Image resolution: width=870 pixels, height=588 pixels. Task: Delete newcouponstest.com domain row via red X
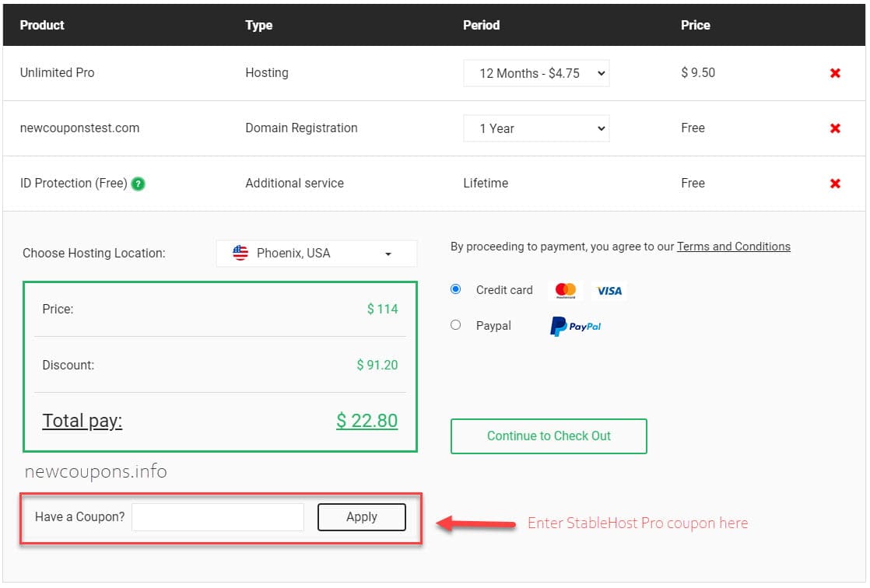point(835,128)
